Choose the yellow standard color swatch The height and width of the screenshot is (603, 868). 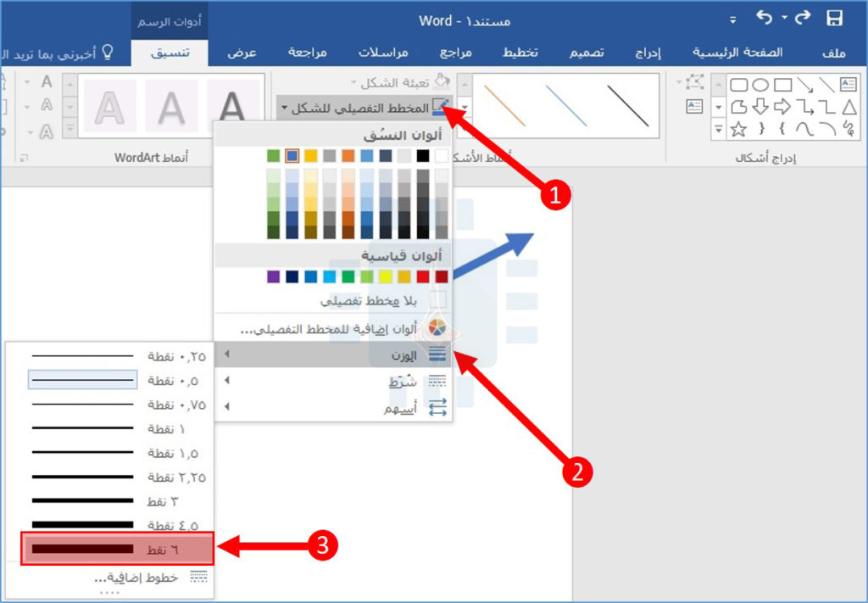386,276
